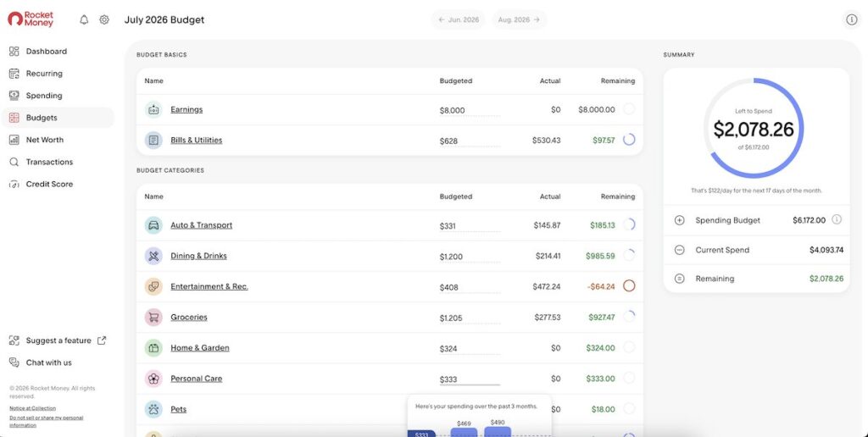Edit Groceries budgeted amount $1,205
The width and height of the screenshot is (868, 437).
coord(470,318)
